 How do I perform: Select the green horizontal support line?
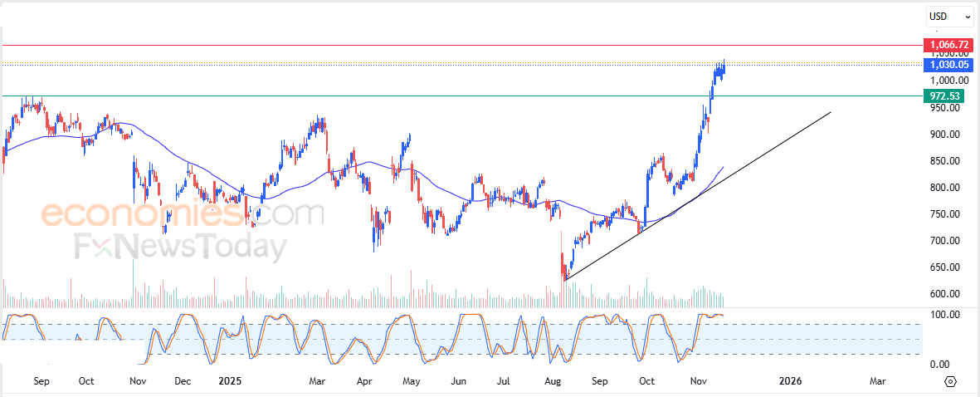(x=462, y=96)
